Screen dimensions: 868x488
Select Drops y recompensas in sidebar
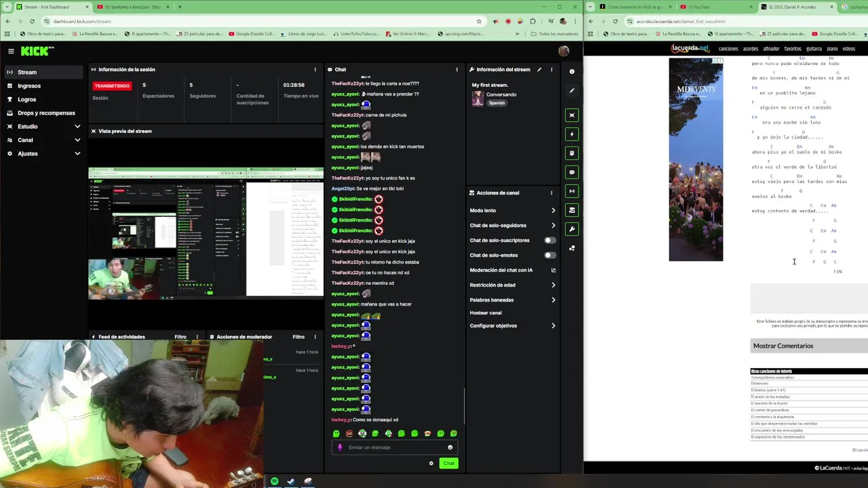[x=44, y=113]
